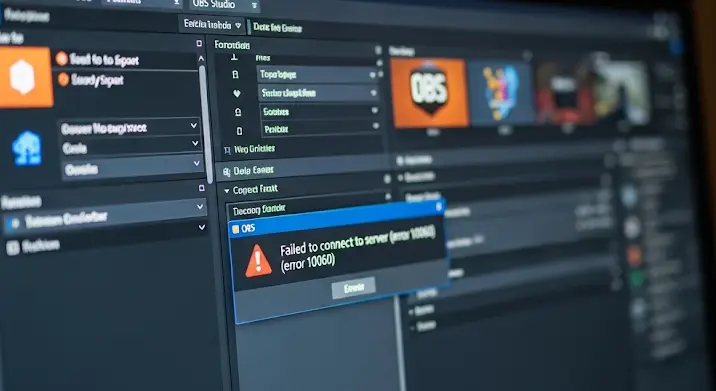716x391 pixels.
Task: Click the orange tile with white hexagon logo
Action: pos(25,77)
